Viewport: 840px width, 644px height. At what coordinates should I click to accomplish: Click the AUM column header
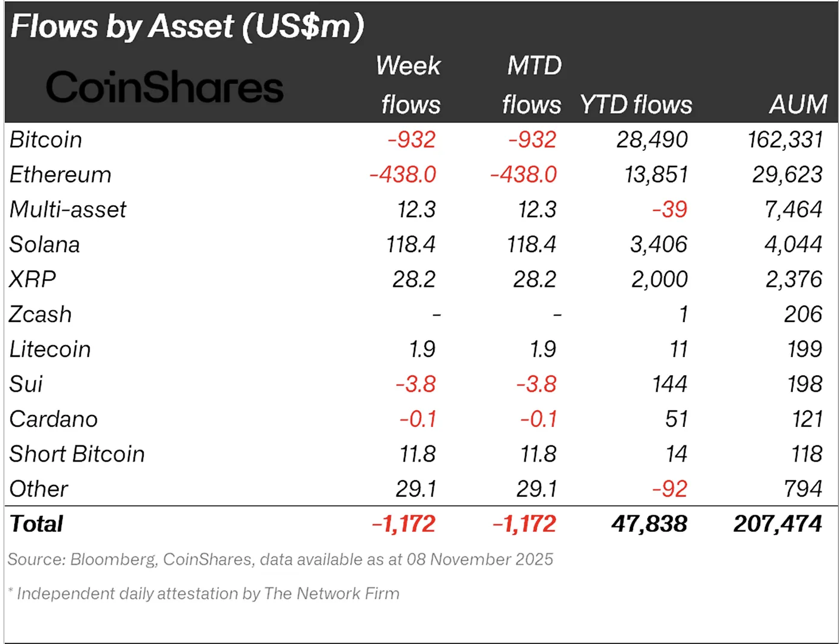coord(798,104)
